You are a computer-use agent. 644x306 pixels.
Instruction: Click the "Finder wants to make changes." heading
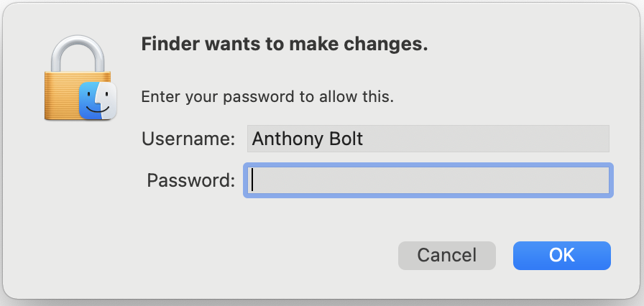click(x=285, y=45)
